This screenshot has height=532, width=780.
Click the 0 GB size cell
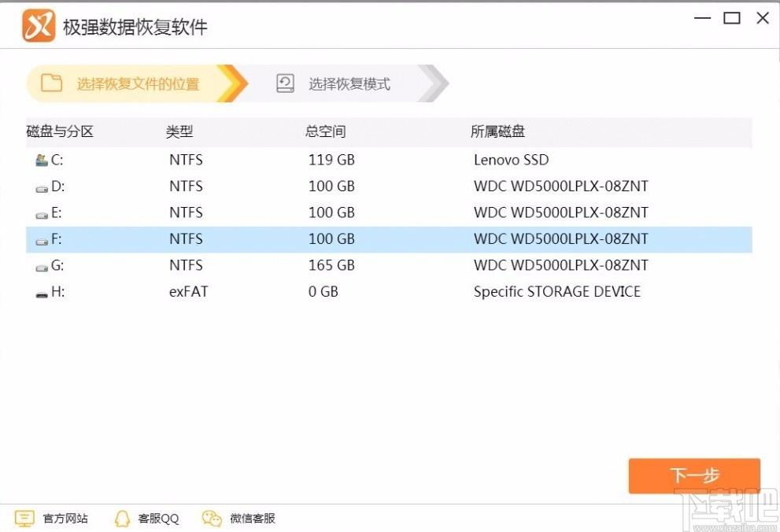point(323,291)
